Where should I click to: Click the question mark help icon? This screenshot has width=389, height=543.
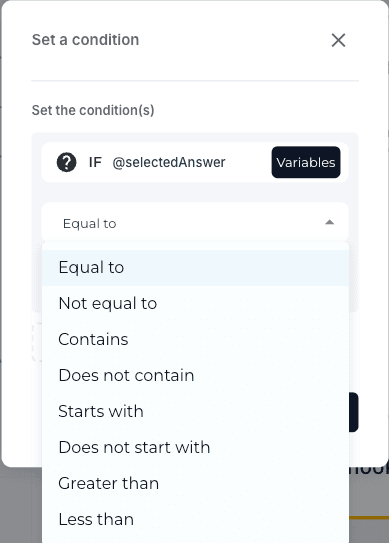67,162
